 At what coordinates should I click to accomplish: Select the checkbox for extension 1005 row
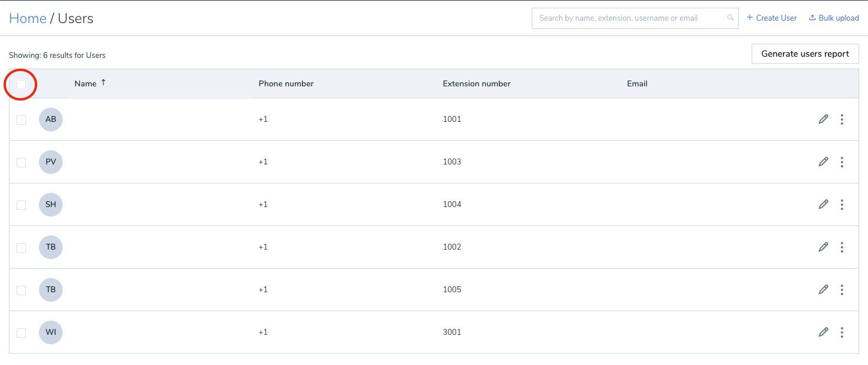(21, 290)
